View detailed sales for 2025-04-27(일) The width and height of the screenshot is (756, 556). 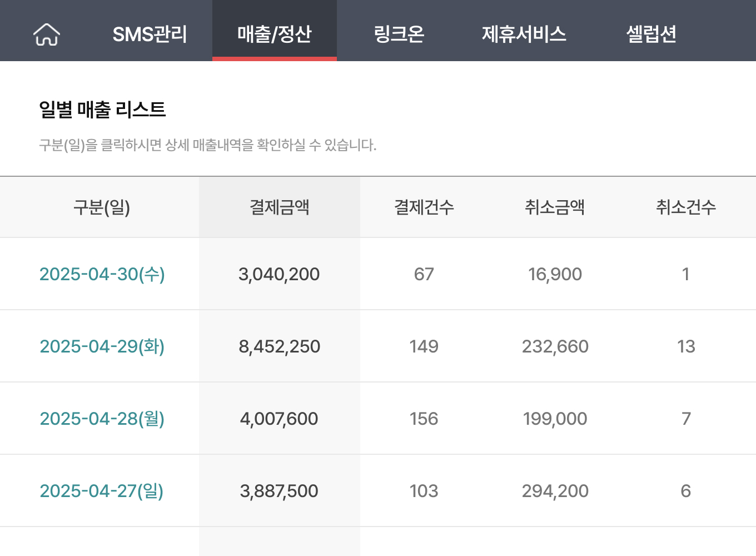click(102, 490)
